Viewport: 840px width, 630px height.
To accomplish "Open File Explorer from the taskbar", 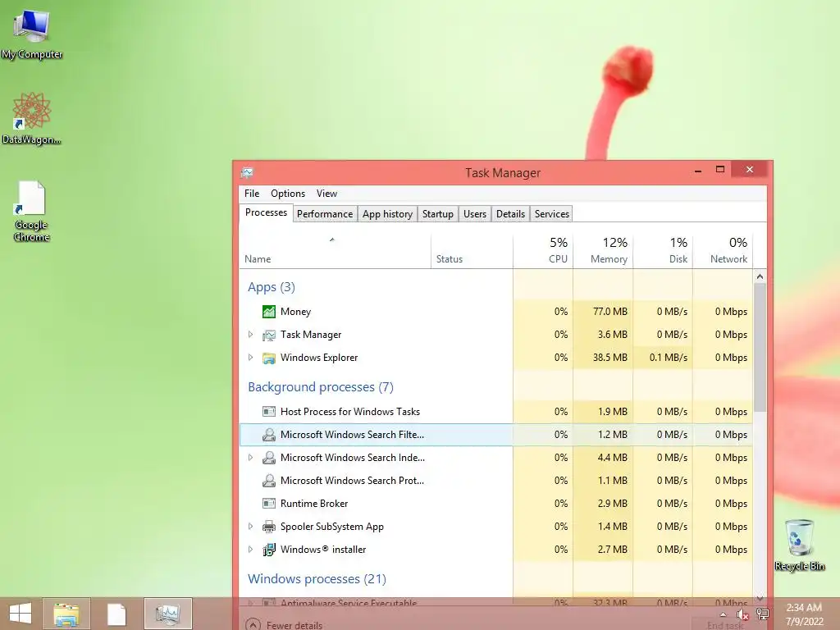I will pos(66,614).
